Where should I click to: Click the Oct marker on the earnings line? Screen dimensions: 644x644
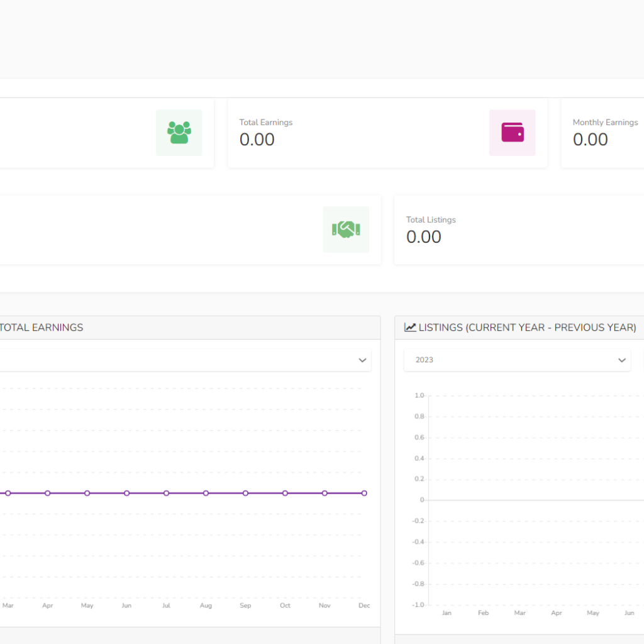285,493
